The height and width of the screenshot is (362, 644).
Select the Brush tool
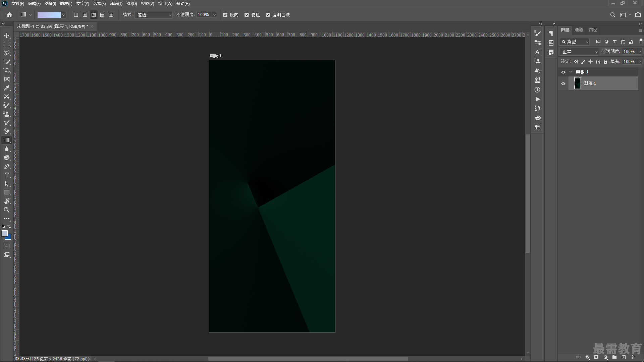click(7, 105)
